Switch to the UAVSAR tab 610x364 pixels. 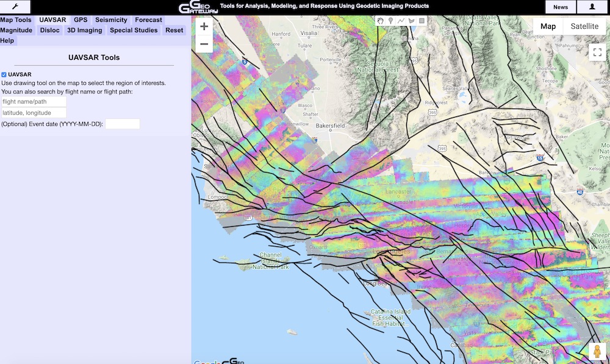52,20
